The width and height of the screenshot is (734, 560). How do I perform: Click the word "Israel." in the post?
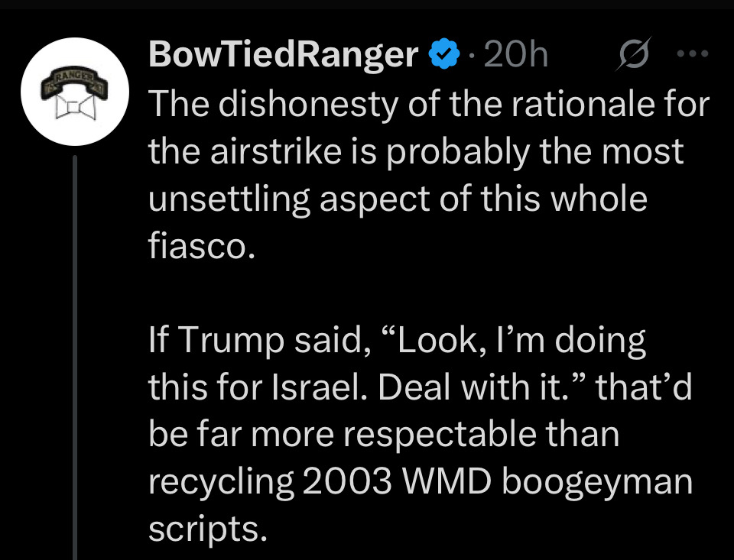320,387
